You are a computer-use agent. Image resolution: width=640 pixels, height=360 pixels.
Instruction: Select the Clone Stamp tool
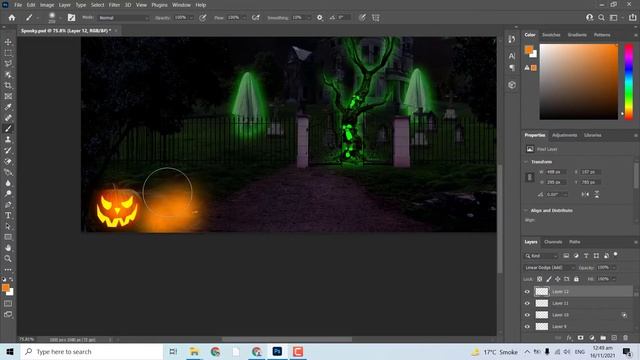(x=8, y=140)
